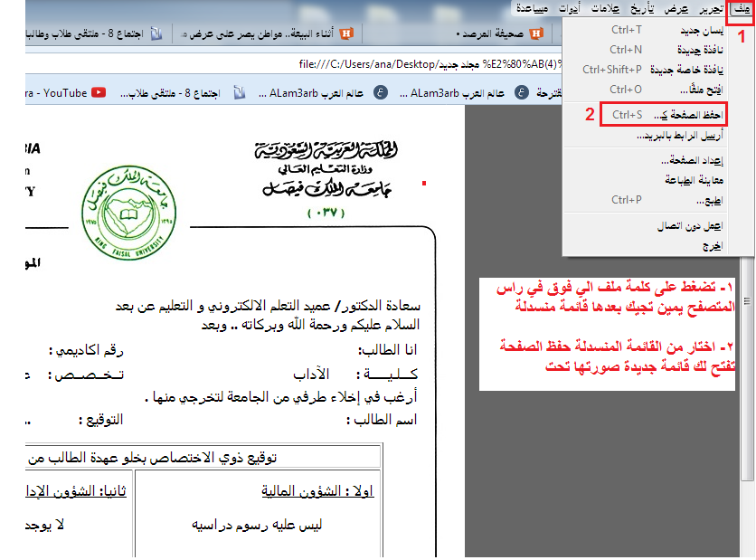Click the كلية : label
Image resolution: width=756 pixels, height=560 pixels.
tap(387, 374)
